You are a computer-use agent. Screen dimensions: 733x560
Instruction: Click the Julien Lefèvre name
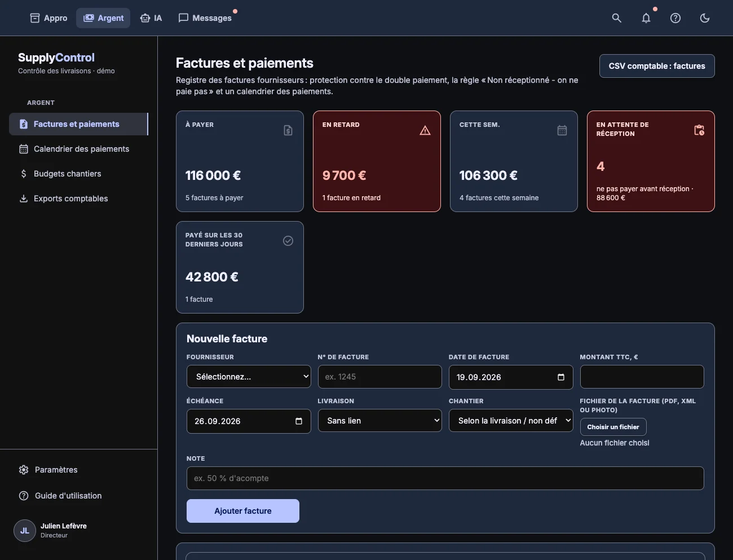[x=64, y=526]
